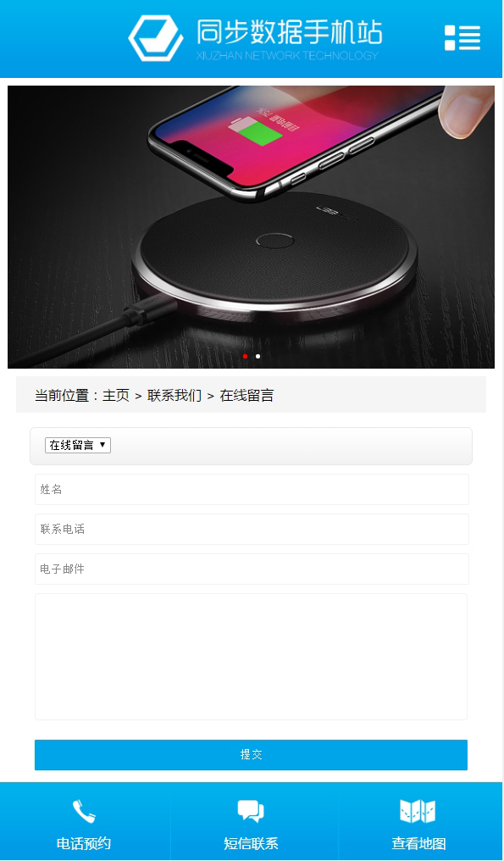Go to 主页 in breadcrumb

116,396
